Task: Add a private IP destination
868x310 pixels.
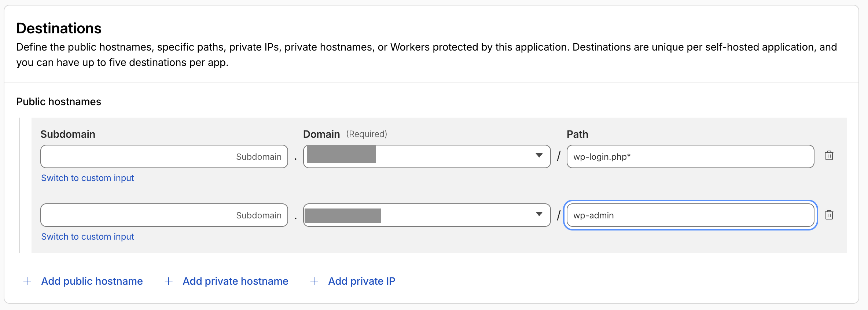Action: pyautogui.click(x=361, y=281)
